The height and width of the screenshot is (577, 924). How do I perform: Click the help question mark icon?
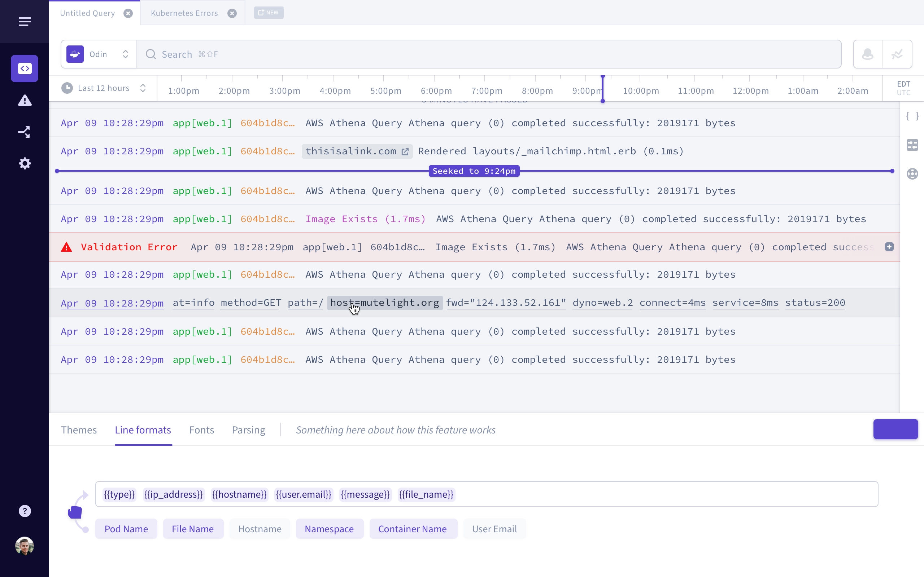point(25,511)
